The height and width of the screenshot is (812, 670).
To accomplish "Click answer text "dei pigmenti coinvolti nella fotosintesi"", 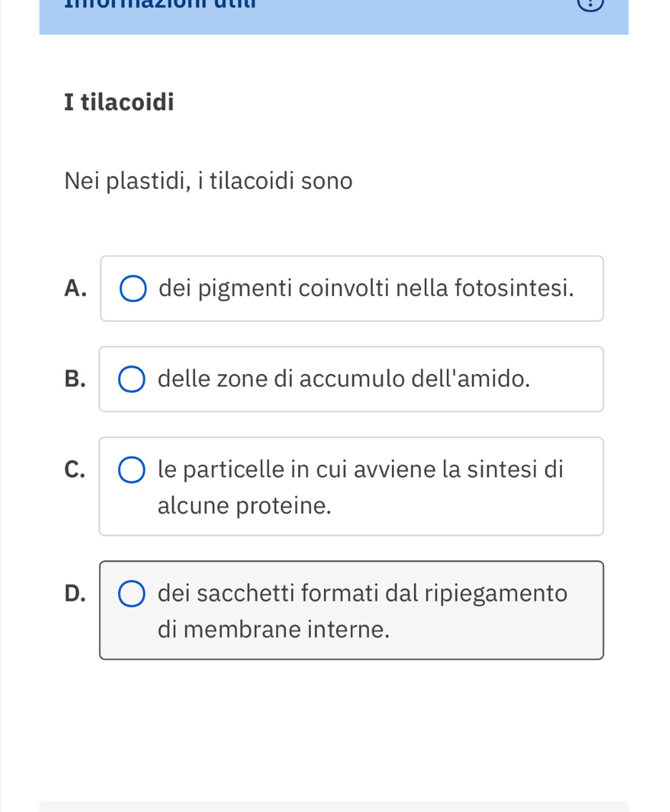I will [366, 288].
